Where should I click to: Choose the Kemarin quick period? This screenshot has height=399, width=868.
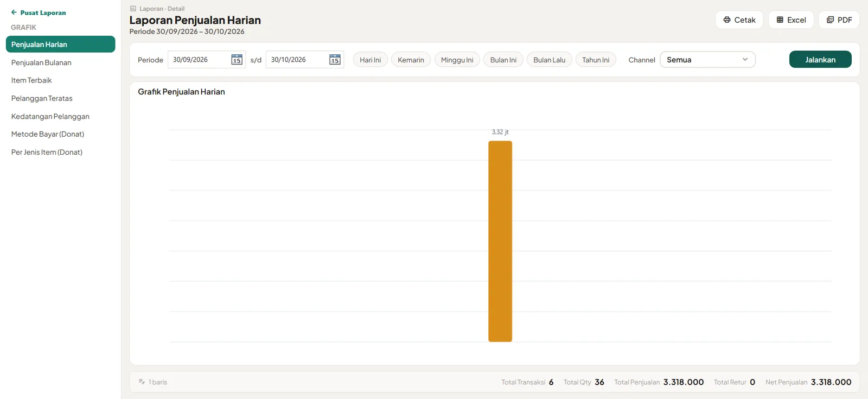click(x=411, y=60)
